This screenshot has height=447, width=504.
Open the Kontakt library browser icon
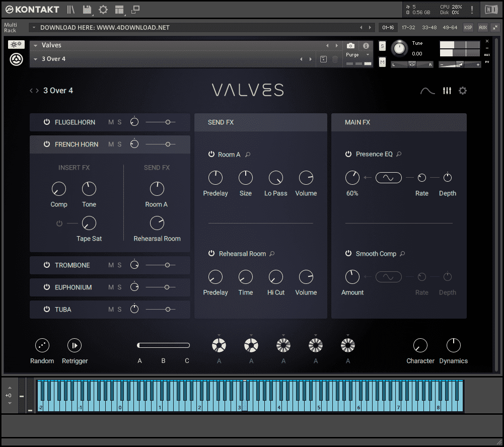[70, 10]
